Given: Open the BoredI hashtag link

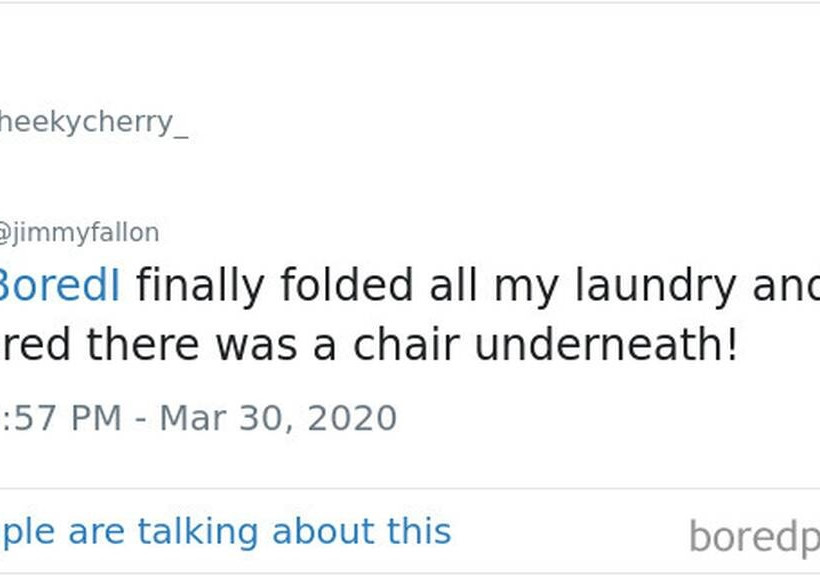Looking at the screenshot, I should click(x=59, y=286).
